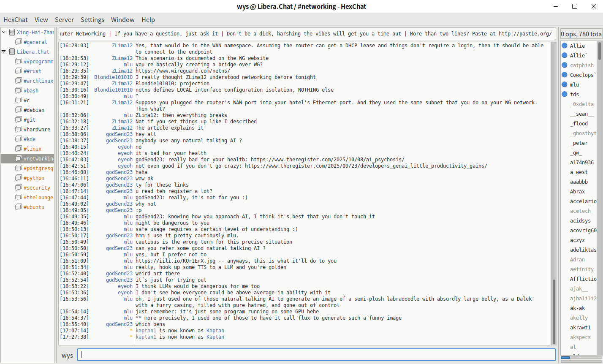Click the blue status dot beside mlu
This screenshot has height=364, width=603.
coord(565,84)
